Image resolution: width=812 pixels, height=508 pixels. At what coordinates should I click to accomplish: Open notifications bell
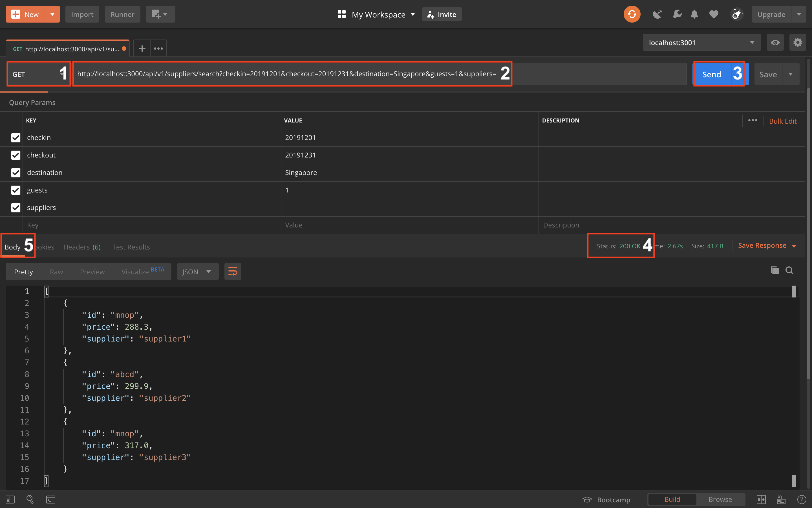[x=694, y=14]
